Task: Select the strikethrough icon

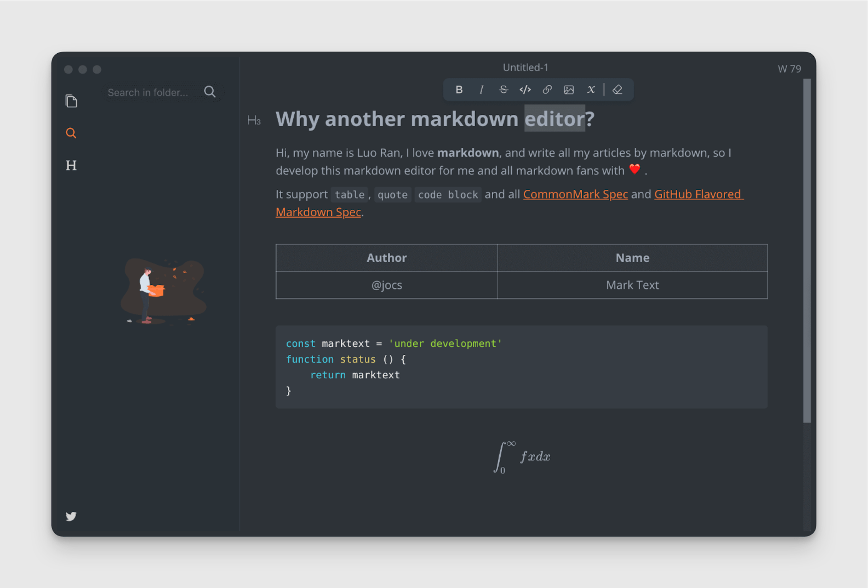Action: 503,89
